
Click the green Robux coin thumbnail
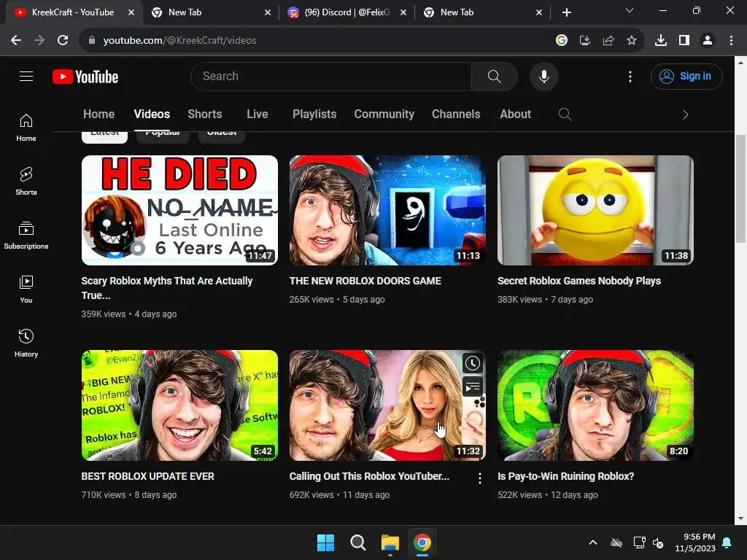pyautogui.click(x=595, y=405)
